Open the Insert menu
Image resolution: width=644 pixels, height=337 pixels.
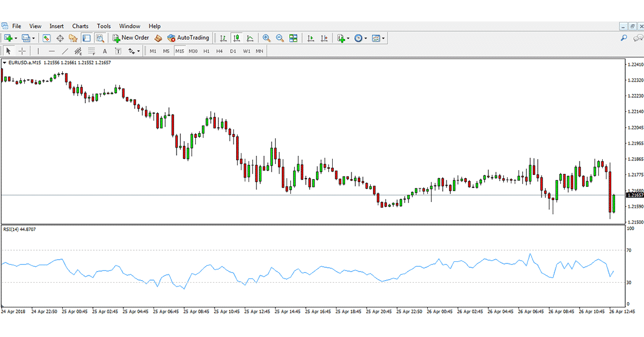coord(56,26)
